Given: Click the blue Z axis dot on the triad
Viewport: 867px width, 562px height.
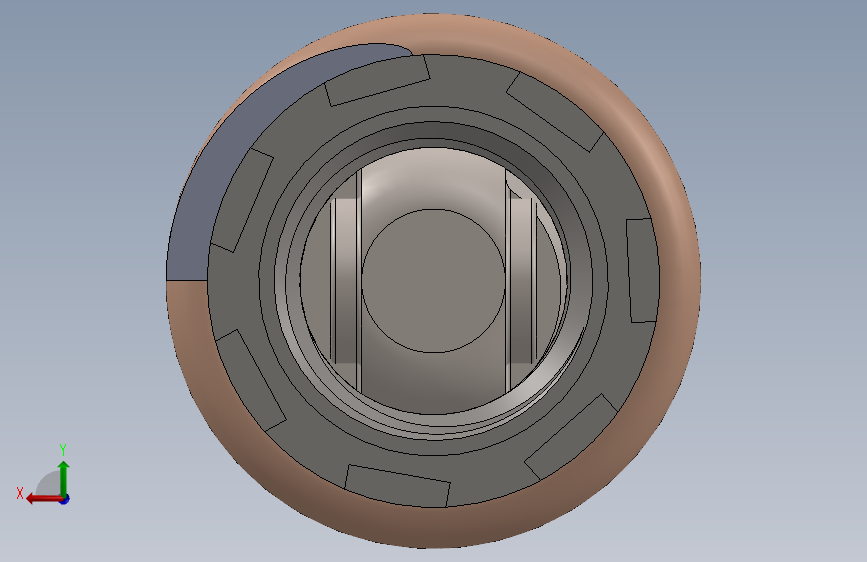Looking at the screenshot, I should tap(65, 499).
